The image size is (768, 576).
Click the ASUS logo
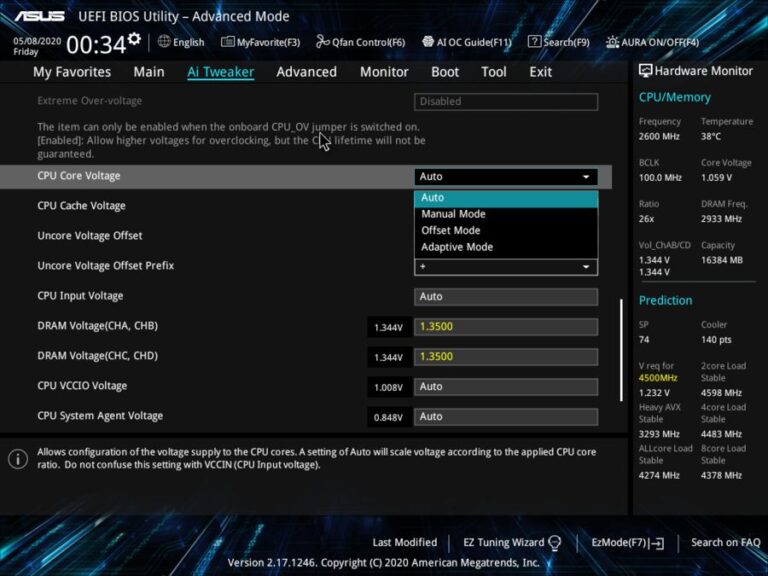[x=40, y=16]
